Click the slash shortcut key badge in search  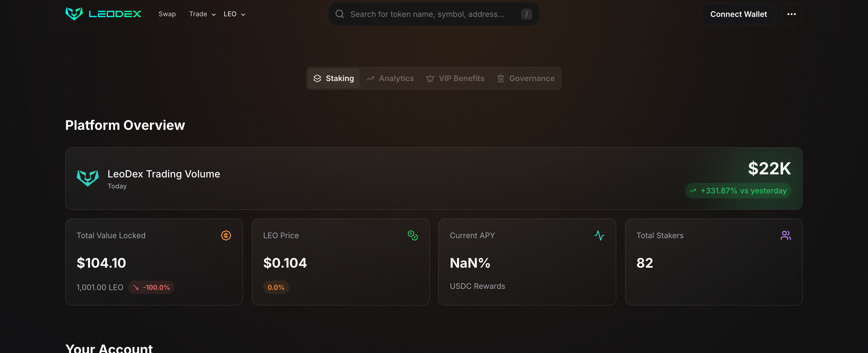(x=526, y=14)
